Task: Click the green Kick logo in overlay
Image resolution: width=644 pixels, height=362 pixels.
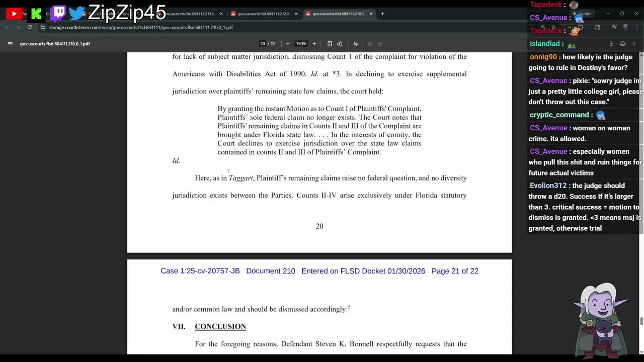Action: (36, 14)
